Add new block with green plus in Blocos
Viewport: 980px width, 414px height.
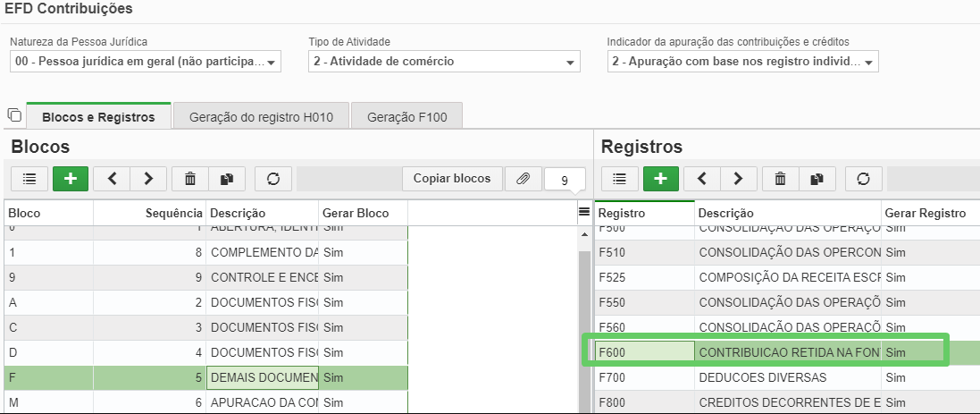click(71, 179)
